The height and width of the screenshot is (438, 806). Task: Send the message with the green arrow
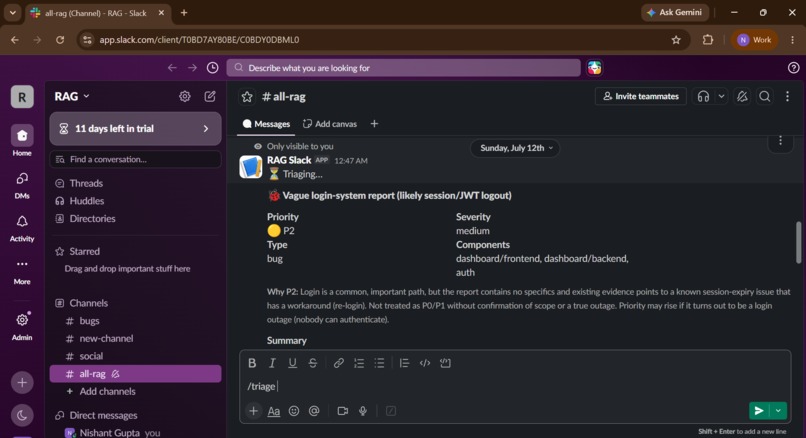click(759, 410)
